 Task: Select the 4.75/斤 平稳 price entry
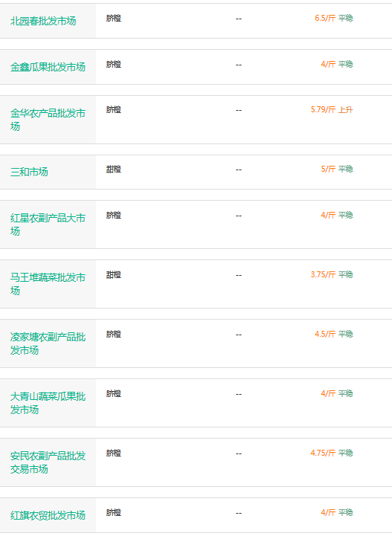click(332, 453)
